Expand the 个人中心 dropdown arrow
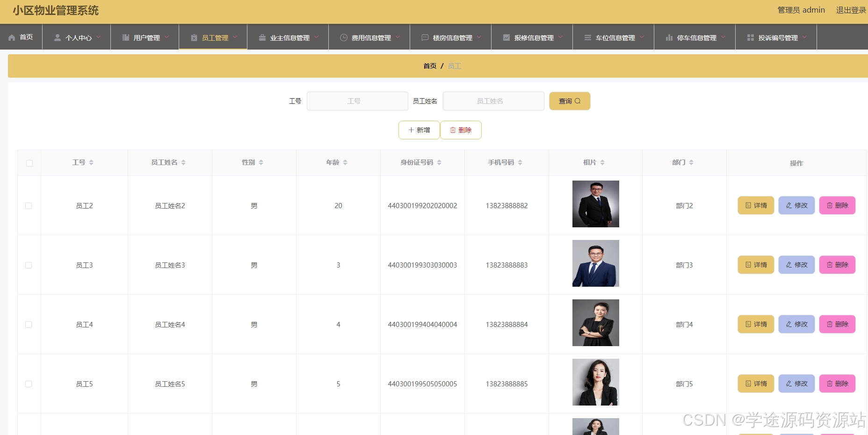The height and width of the screenshot is (435, 868). pos(98,37)
